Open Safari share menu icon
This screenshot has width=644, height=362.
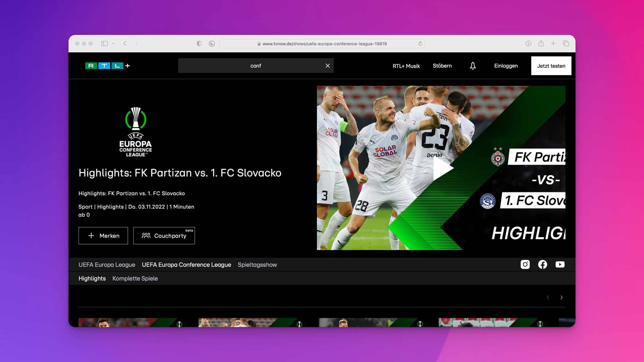(x=541, y=43)
